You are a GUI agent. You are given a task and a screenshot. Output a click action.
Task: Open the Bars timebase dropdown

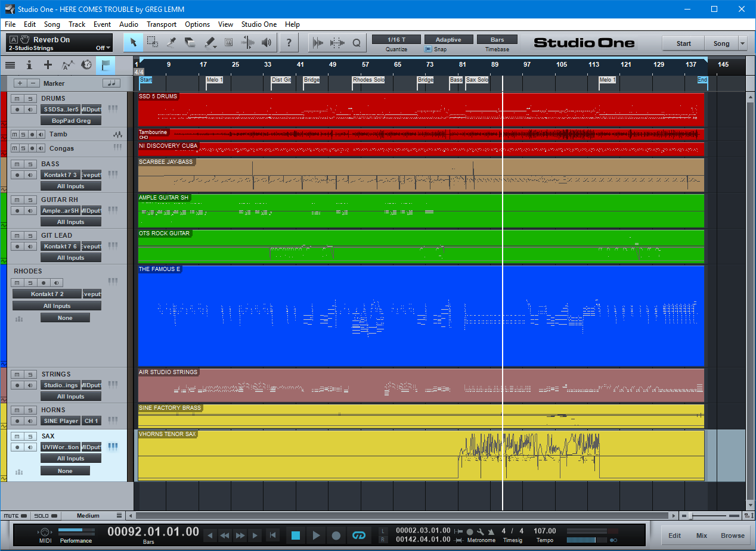click(x=497, y=39)
